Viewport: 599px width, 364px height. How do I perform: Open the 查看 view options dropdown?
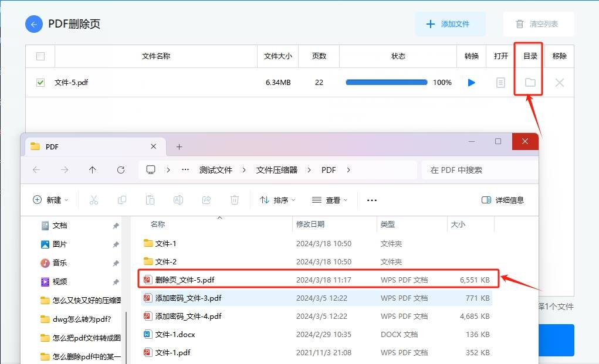pos(329,200)
